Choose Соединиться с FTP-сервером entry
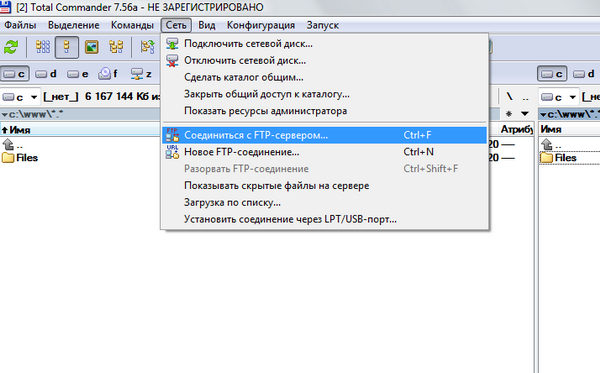The image size is (600, 373). [x=324, y=135]
